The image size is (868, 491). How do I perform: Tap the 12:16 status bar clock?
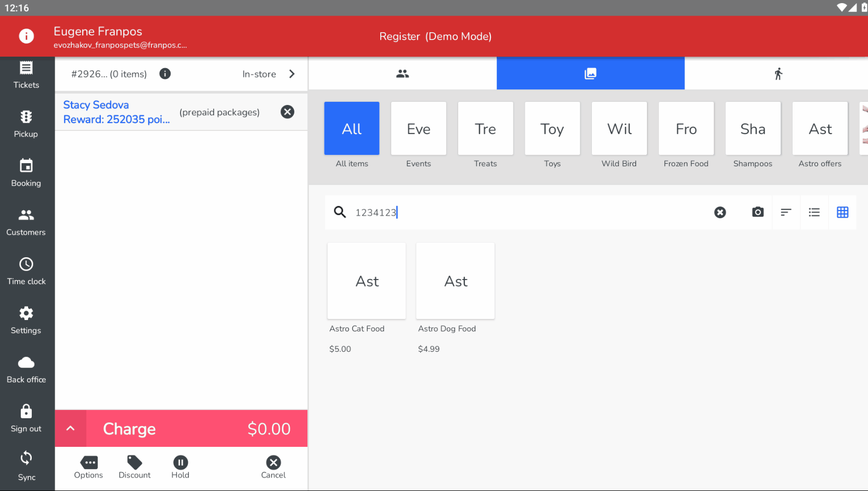coord(17,8)
